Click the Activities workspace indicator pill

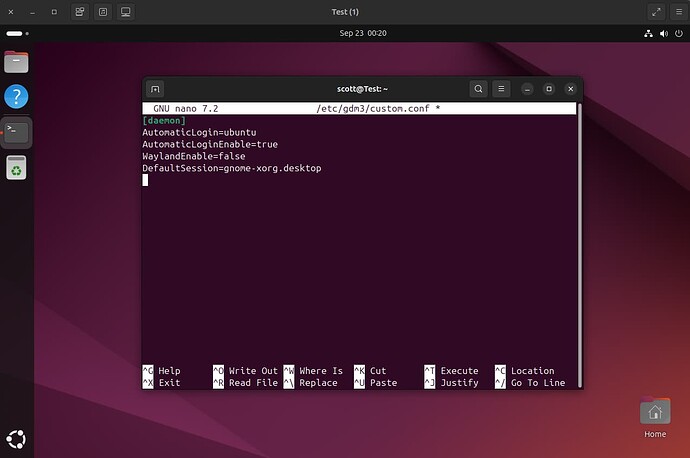[x=15, y=33]
